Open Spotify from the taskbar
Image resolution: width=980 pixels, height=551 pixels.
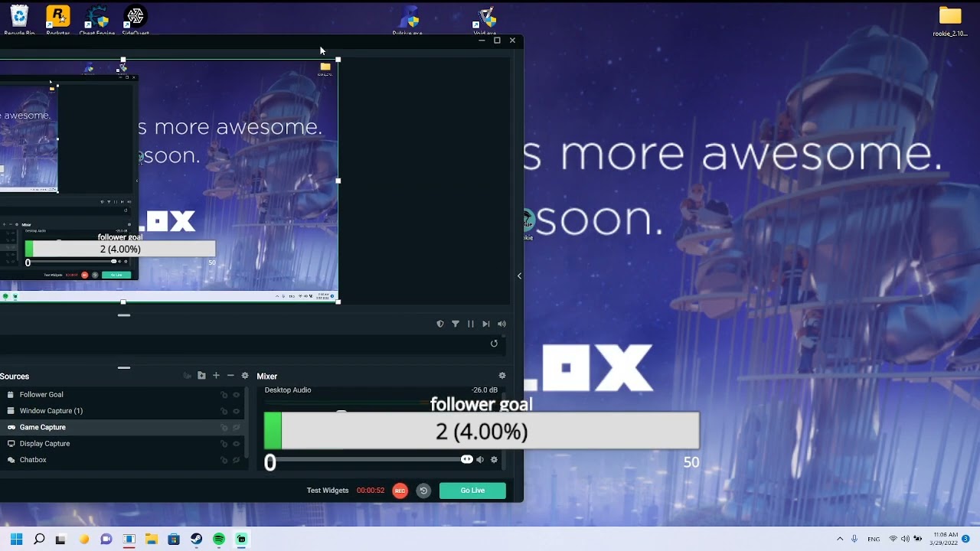219,540
